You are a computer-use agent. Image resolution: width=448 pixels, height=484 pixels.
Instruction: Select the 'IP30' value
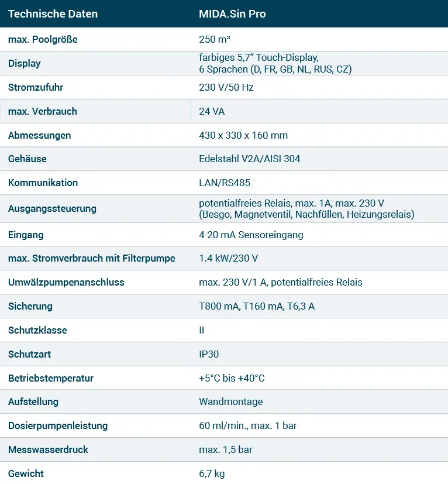tap(209, 354)
